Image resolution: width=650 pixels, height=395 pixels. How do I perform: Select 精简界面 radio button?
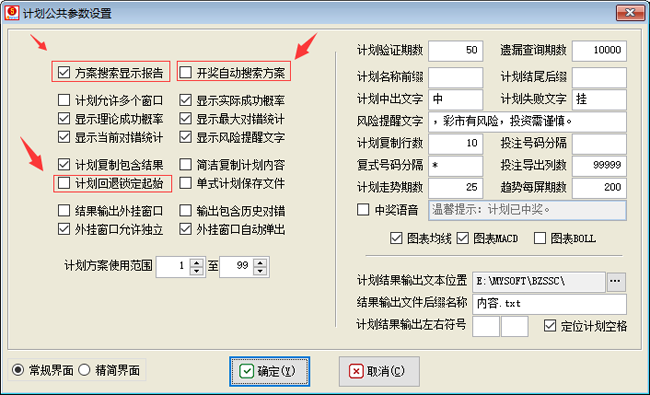coord(85,370)
